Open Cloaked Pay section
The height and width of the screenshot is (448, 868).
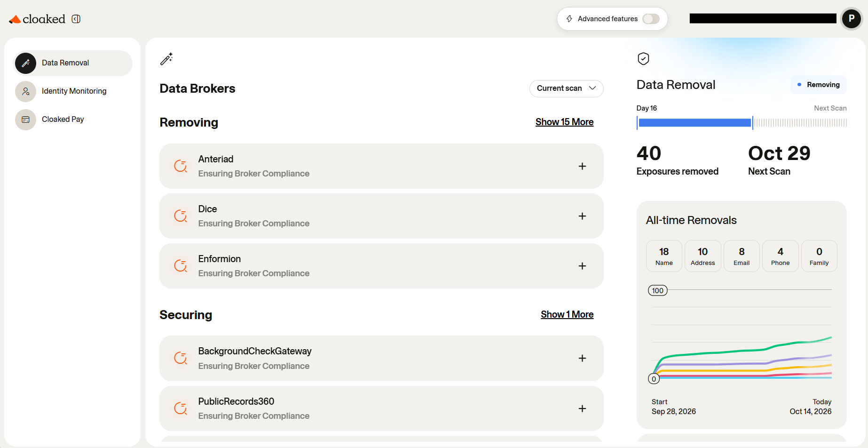pos(73,120)
